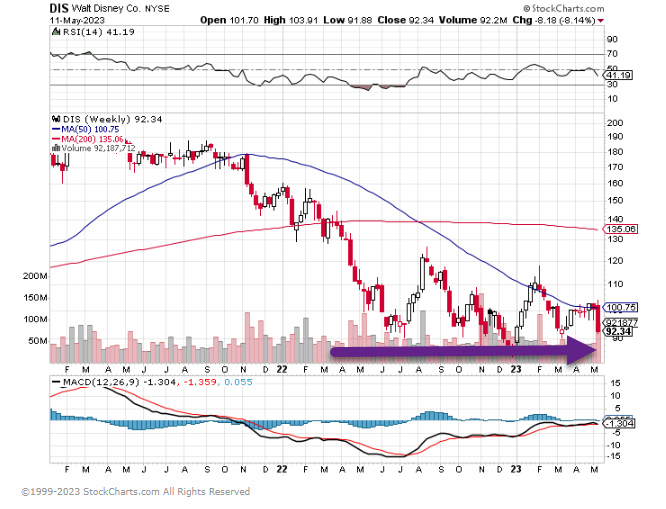Image resolution: width=666 pixels, height=509 pixels.
Task: Click the red 135.06 tag on price axis
Action: click(x=621, y=229)
